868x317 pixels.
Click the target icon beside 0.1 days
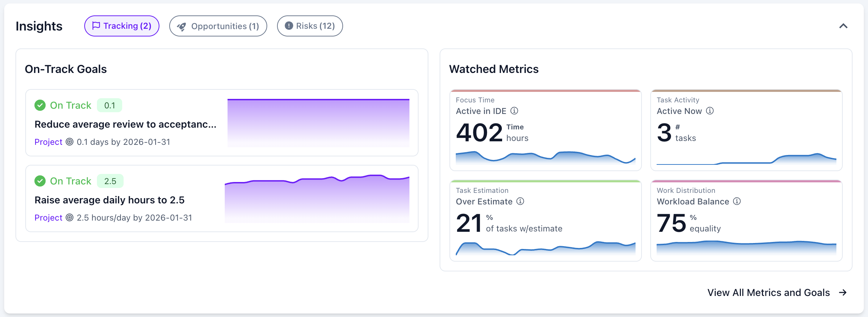(69, 142)
